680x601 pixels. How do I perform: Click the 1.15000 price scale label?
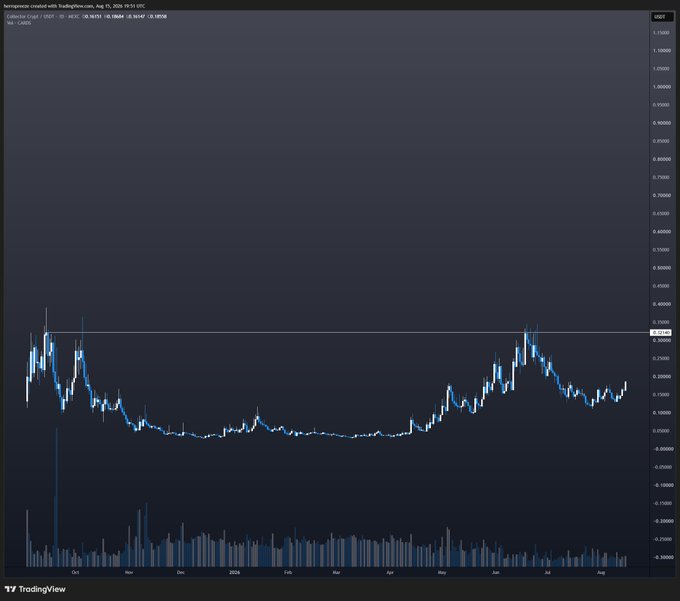point(661,33)
